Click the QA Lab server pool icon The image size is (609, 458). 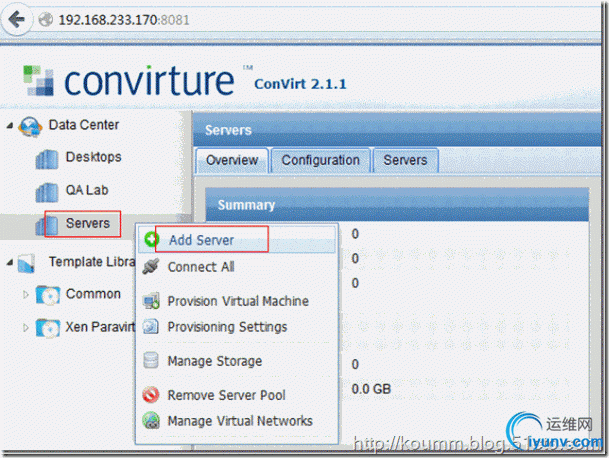(47, 192)
